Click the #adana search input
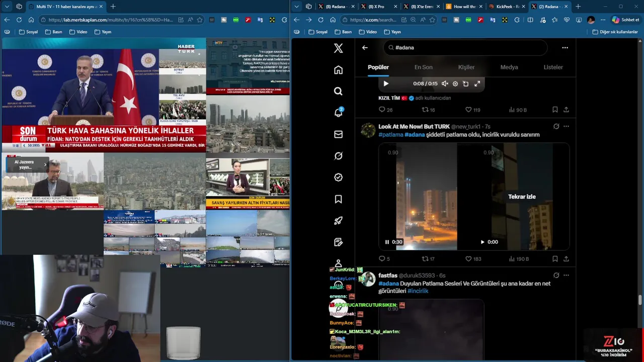Screen dimensions: 644x362 (x=465, y=48)
